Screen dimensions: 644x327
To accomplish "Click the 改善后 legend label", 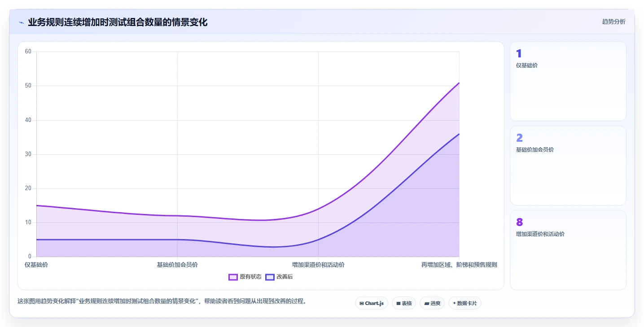I will [x=285, y=277].
